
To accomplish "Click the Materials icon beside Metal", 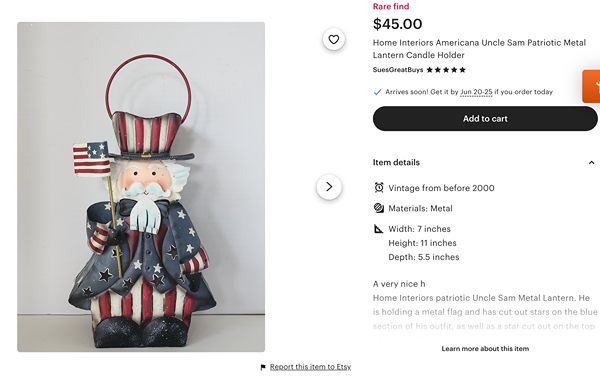I will point(379,208).
